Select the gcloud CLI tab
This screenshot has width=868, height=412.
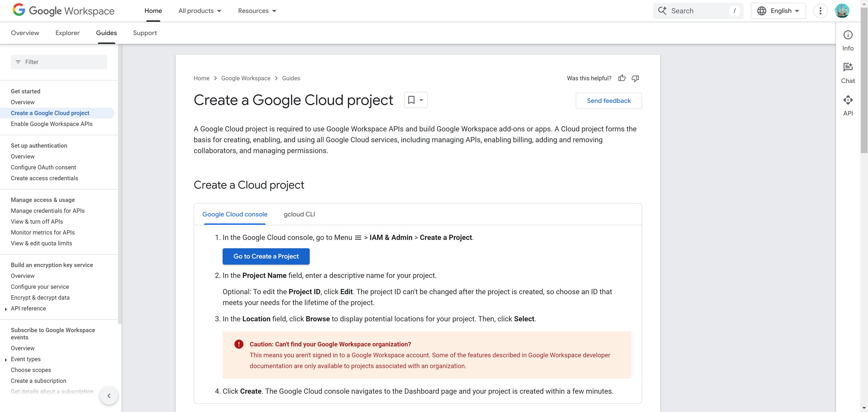[x=299, y=214]
